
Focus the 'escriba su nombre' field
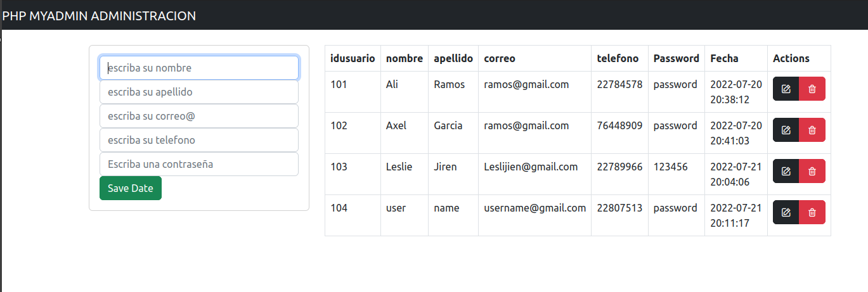199,68
